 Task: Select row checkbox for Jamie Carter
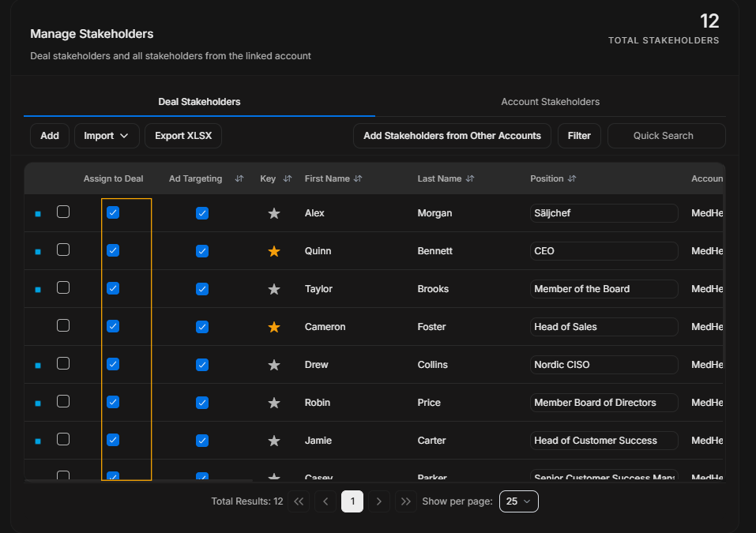coord(63,440)
